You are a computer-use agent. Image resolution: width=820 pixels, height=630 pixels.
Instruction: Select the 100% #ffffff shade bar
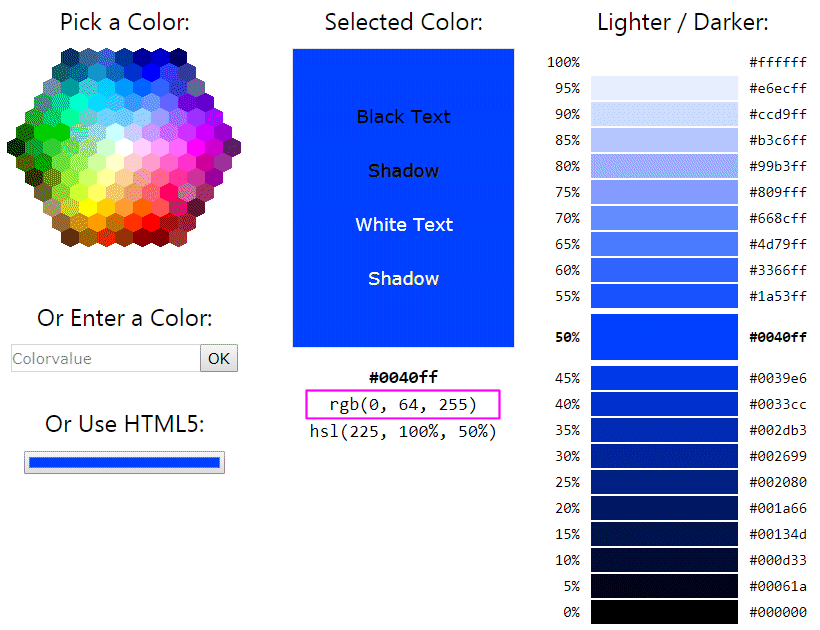(x=664, y=62)
